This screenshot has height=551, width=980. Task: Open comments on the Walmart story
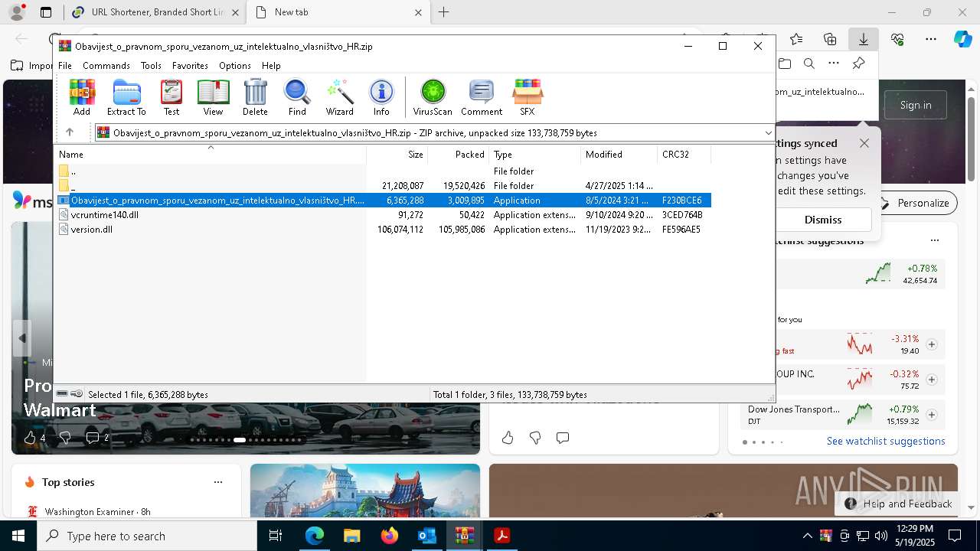click(93, 438)
